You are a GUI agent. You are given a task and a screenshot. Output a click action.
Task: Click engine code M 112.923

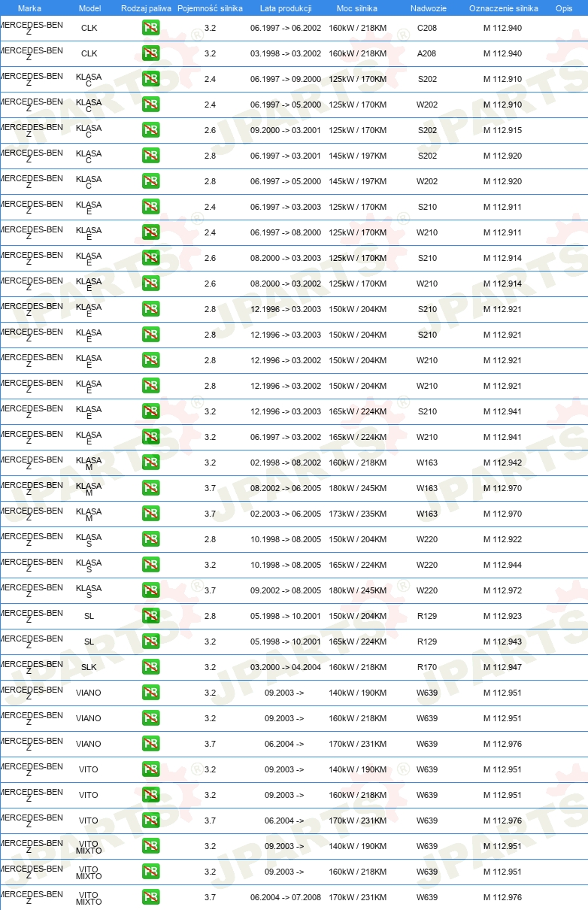point(502,617)
